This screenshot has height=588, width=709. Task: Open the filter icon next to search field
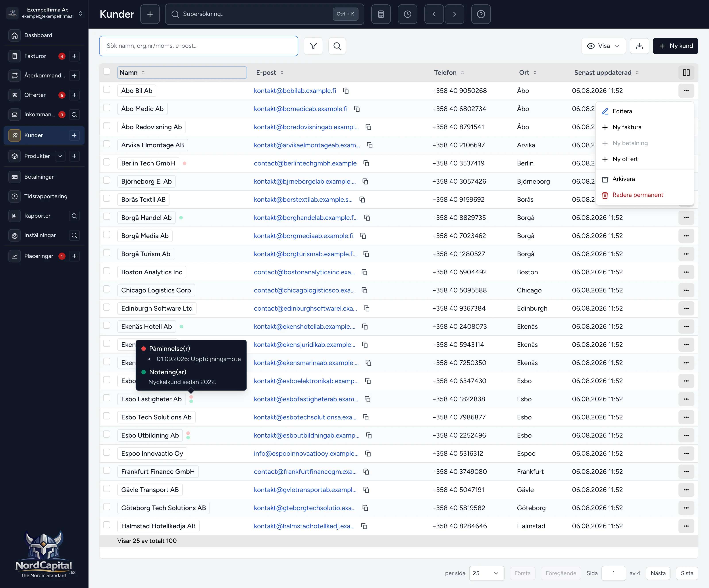coord(313,46)
